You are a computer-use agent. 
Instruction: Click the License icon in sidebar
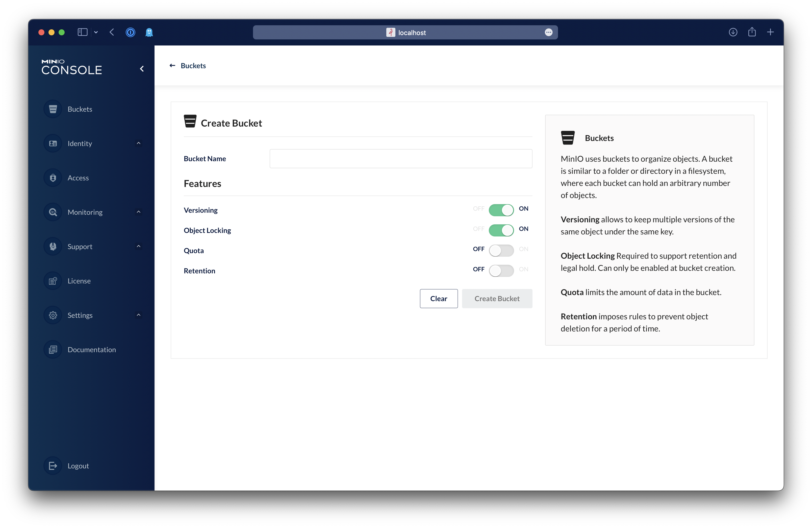53,281
